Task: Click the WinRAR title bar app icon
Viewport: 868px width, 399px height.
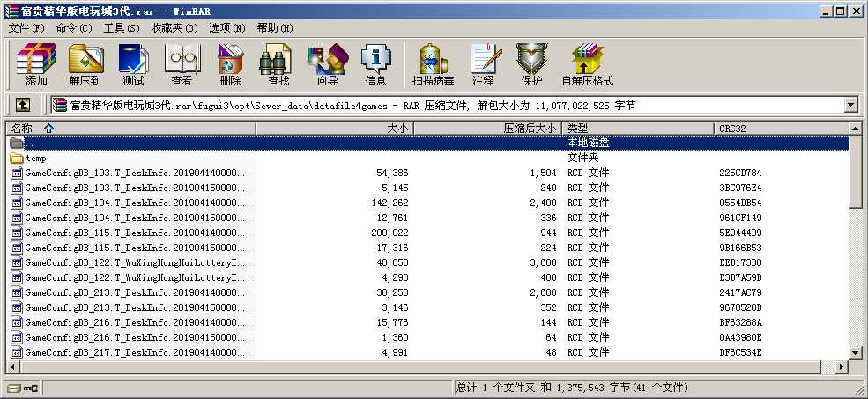Action: (x=11, y=11)
